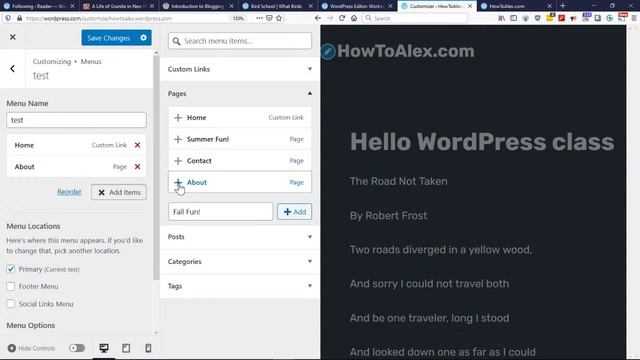Select the About menu item row
640x360 pixels.
click(x=76, y=167)
